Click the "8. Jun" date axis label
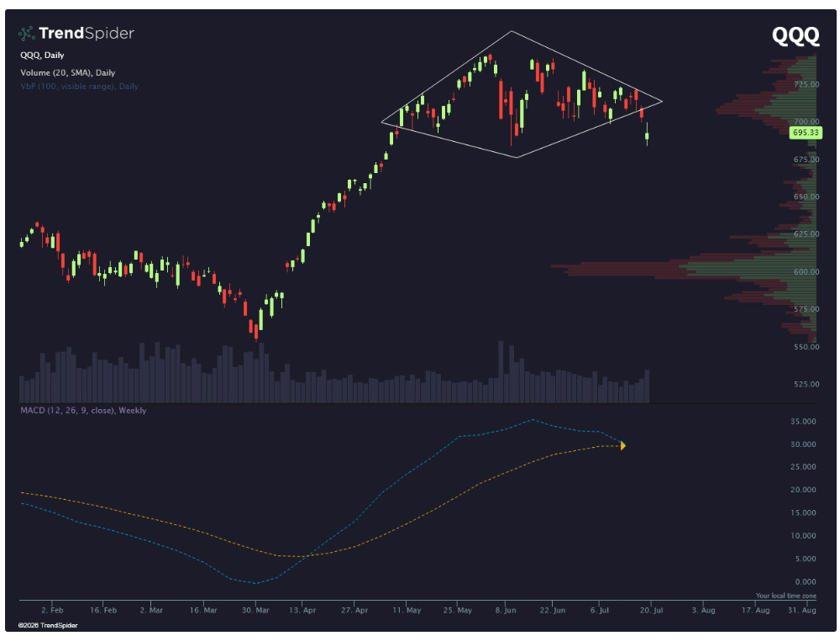Screen dimensions: 840x641 [x=506, y=611]
